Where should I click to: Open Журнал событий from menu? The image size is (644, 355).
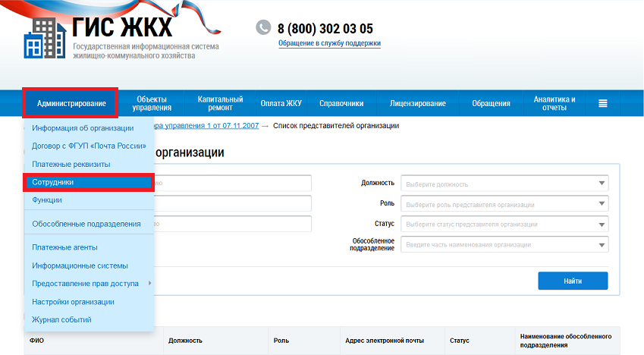(62, 319)
